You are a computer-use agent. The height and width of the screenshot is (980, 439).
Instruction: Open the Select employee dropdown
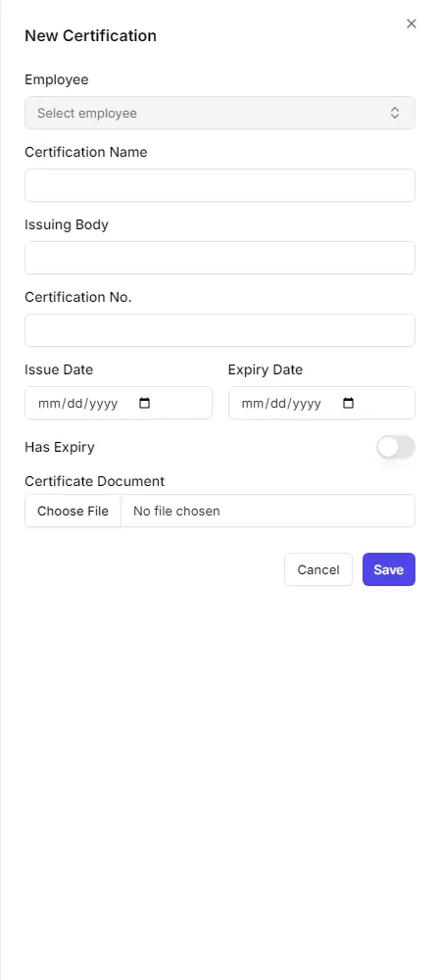coord(219,113)
